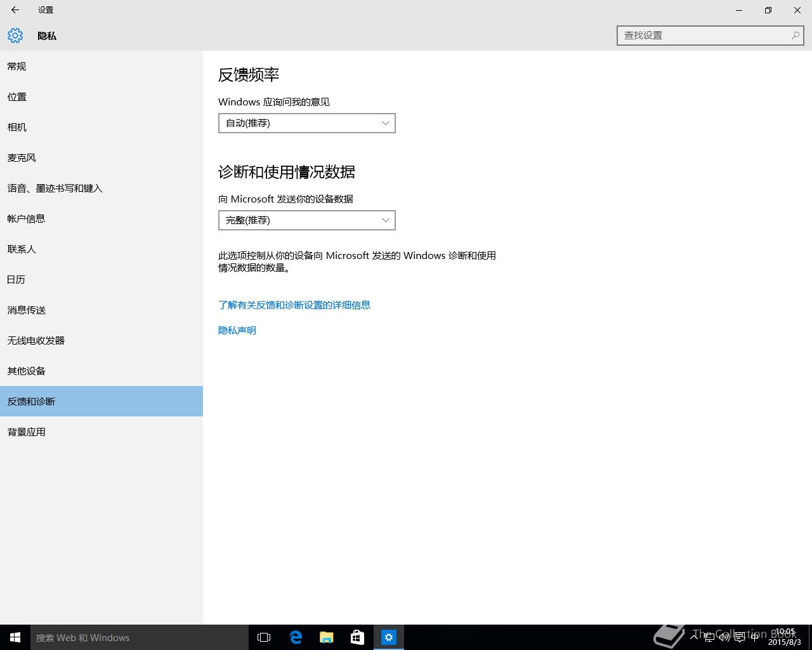Screen dimensions: 812x650
Task: Open the Store from the taskbar
Action: tap(358, 637)
